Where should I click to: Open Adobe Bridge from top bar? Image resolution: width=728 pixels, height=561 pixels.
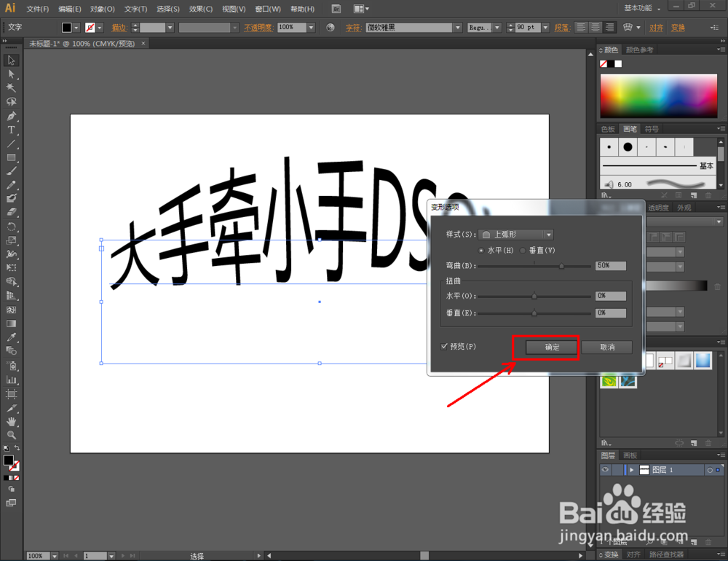click(x=336, y=9)
